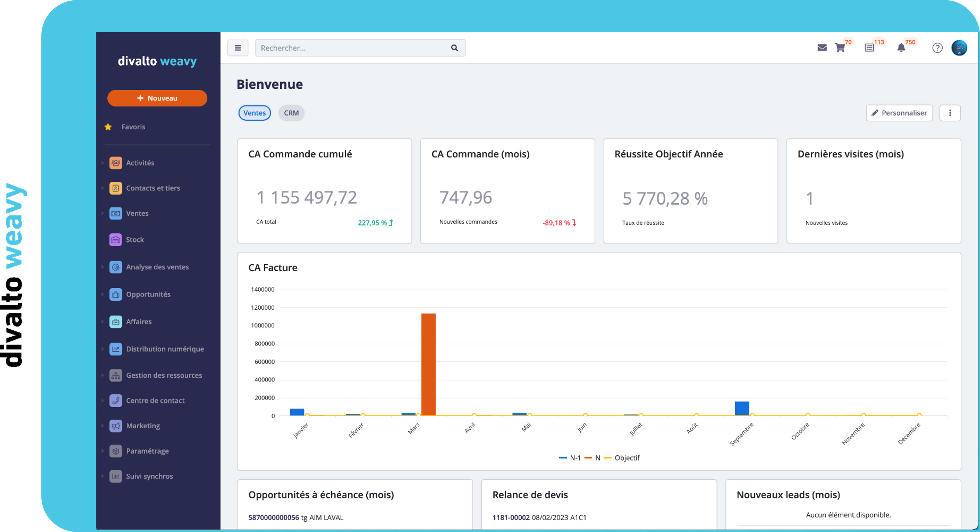The height and width of the screenshot is (532, 980).
Task: Click the Favoris star icon
Action: [x=108, y=127]
